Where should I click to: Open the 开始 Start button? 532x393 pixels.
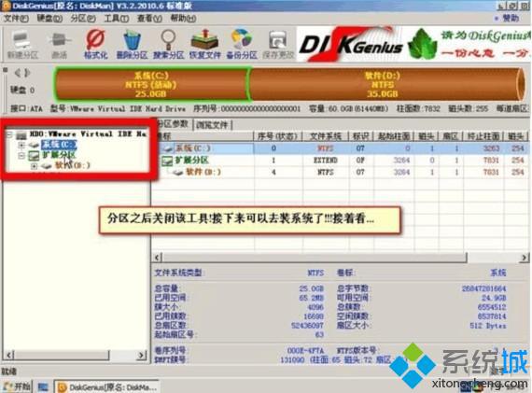point(16,386)
